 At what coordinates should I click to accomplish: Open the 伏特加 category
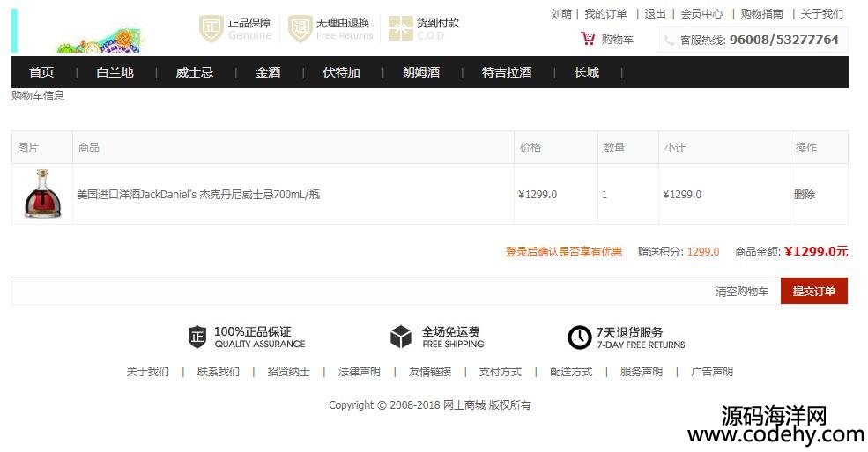pyautogui.click(x=342, y=72)
